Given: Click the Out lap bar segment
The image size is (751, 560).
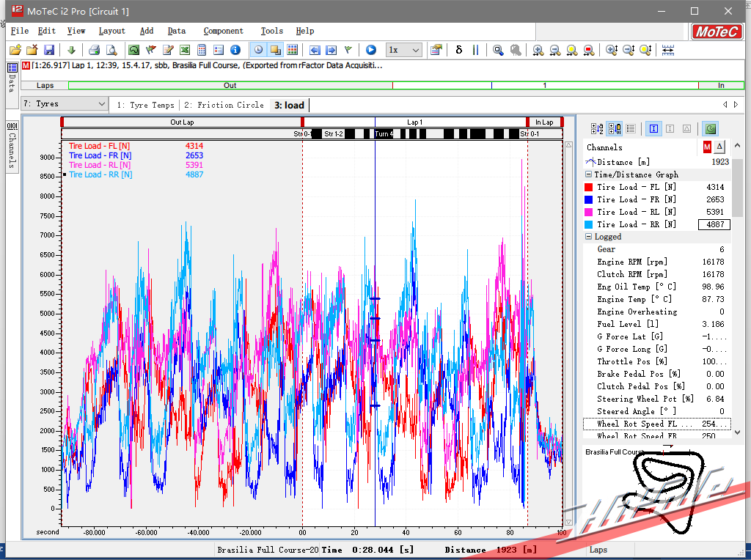Looking at the screenshot, I should point(230,85).
